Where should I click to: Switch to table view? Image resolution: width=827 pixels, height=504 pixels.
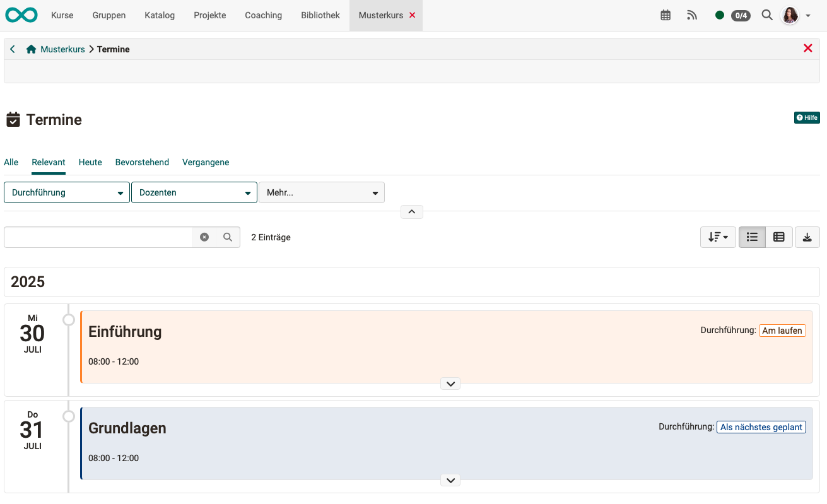pos(778,237)
